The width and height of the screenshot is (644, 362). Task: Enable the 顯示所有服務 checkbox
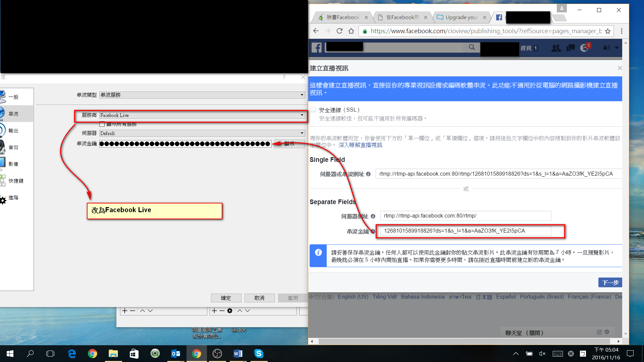(x=102, y=124)
